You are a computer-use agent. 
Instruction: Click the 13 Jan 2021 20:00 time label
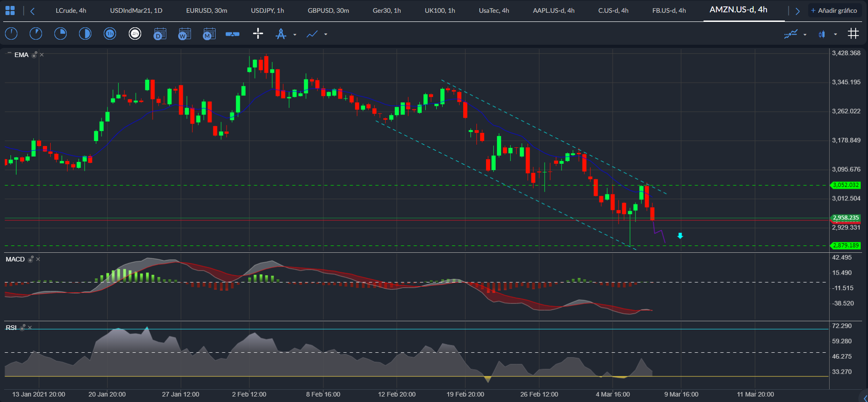(39, 394)
